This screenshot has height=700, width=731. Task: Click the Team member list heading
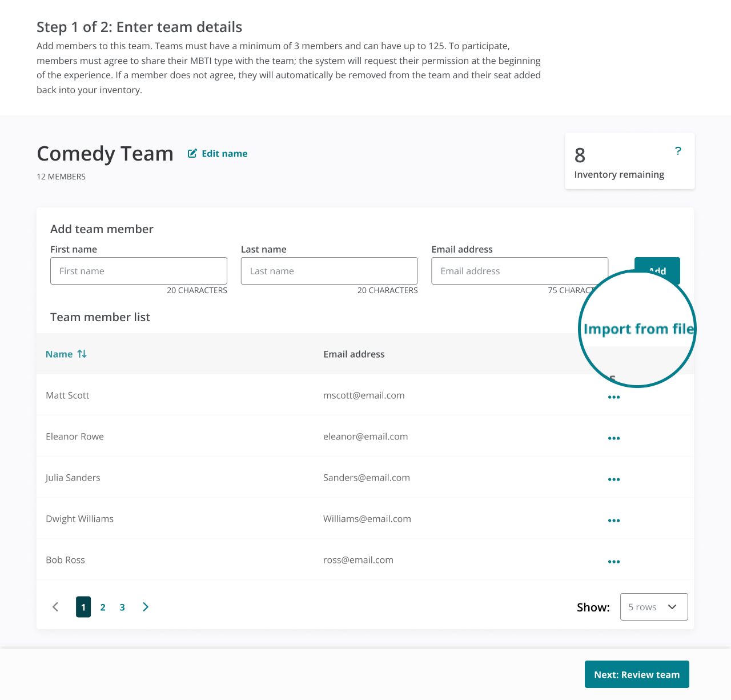[100, 317]
